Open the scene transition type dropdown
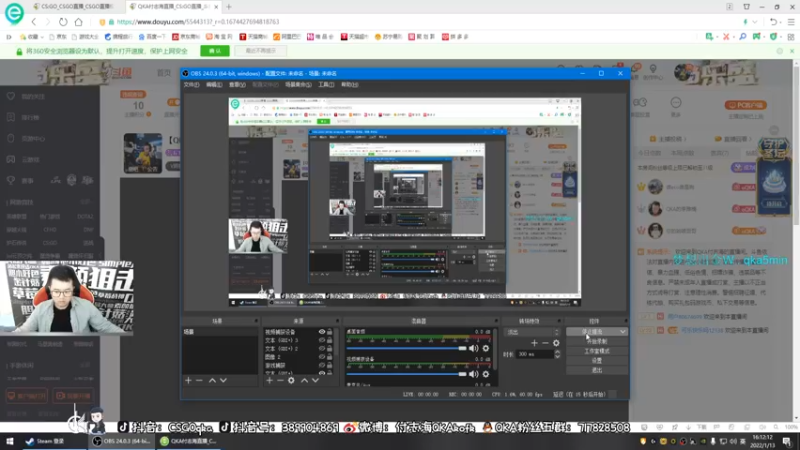 532,332
